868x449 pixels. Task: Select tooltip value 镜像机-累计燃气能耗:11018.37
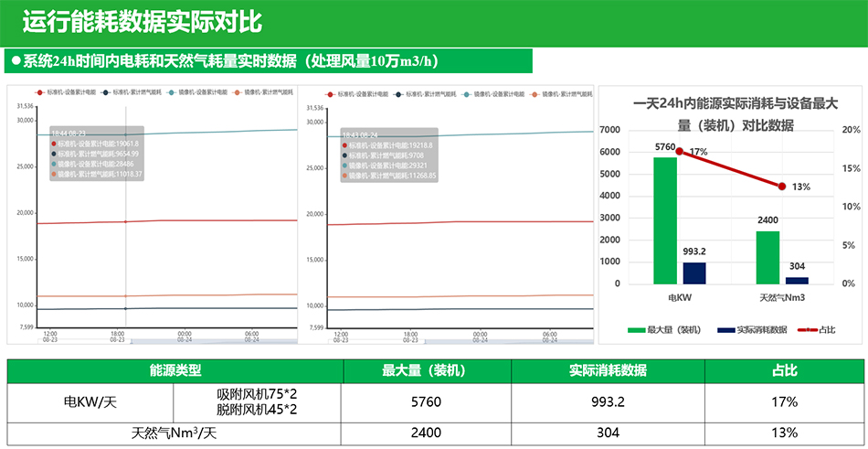tap(96, 174)
